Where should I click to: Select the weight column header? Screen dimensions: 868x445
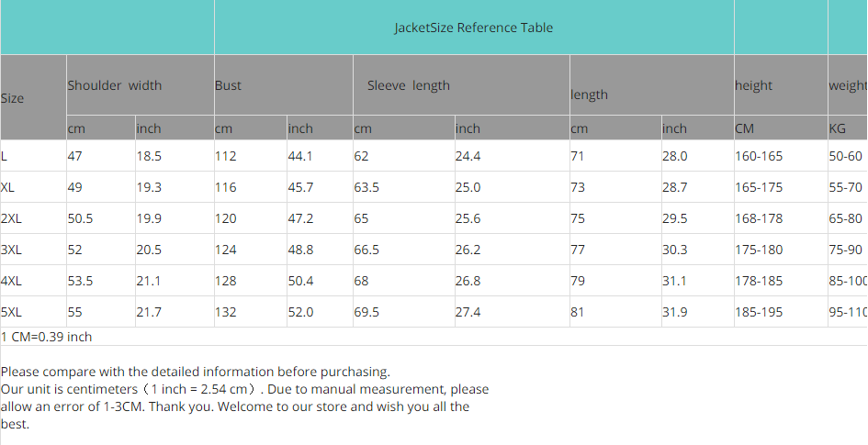[x=847, y=85]
